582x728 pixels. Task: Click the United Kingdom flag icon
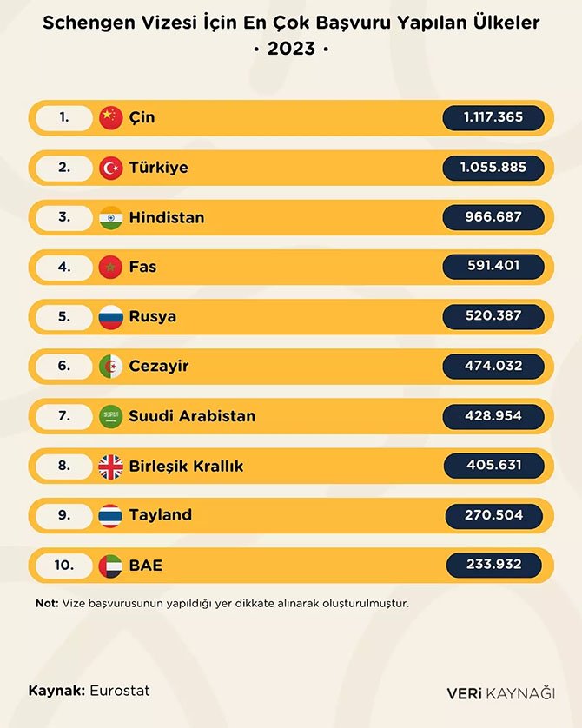point(110,466)
